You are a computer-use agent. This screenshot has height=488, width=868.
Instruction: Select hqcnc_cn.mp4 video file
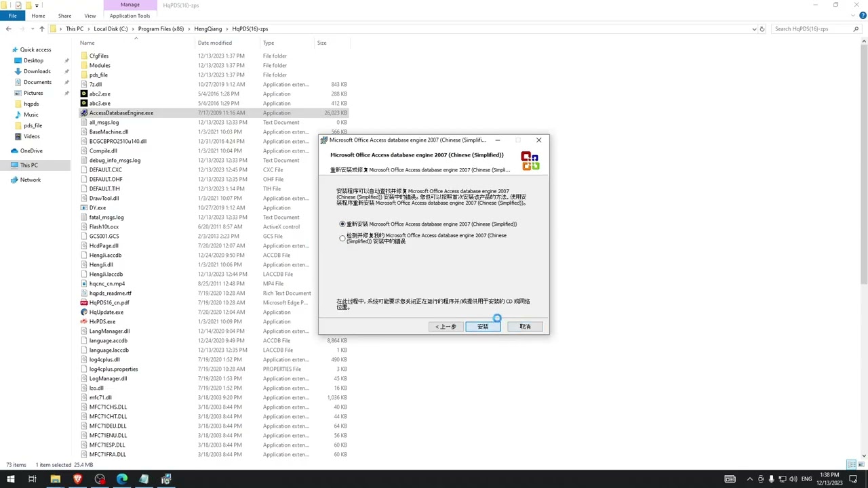coord(107,283)
